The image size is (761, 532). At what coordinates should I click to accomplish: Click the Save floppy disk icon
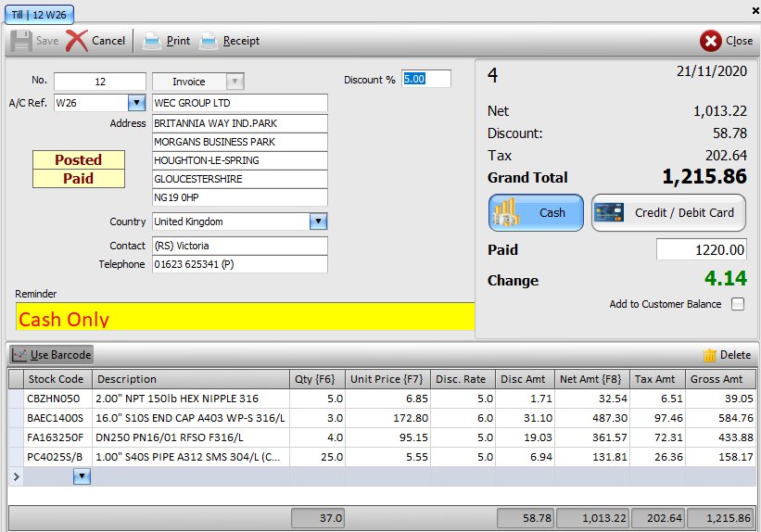tap(21, 41)
